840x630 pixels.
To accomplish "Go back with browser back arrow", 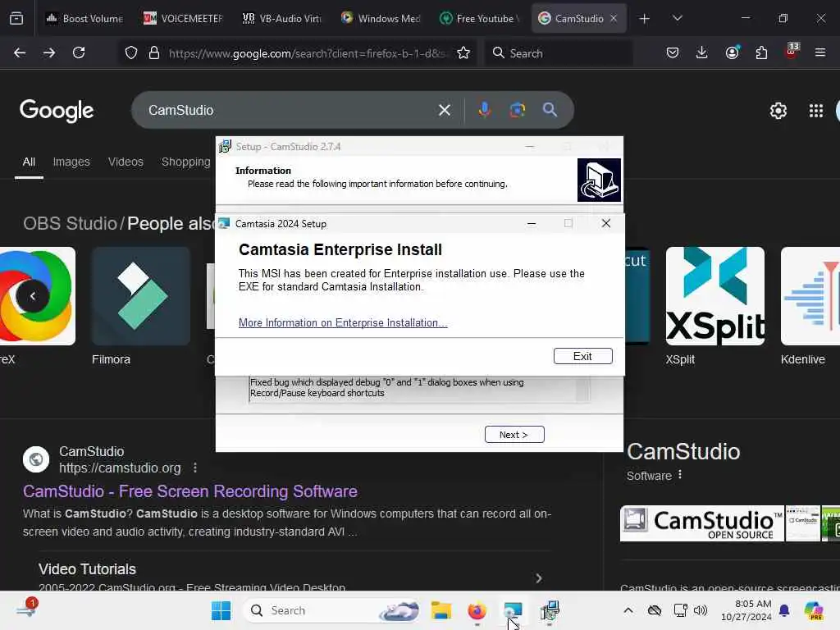I will [20, 52].
